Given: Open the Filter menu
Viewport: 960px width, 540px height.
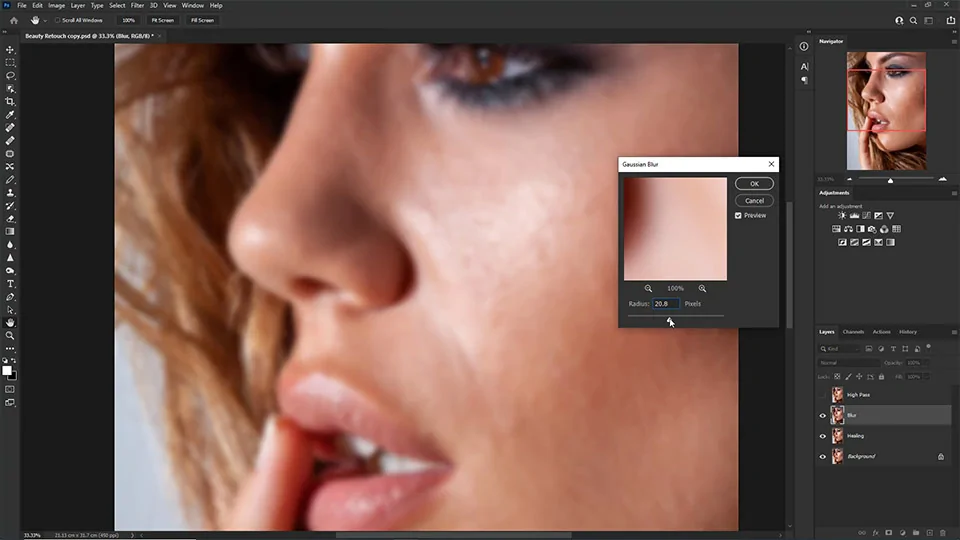Looking at the screenshot, I should coord(137,6).
